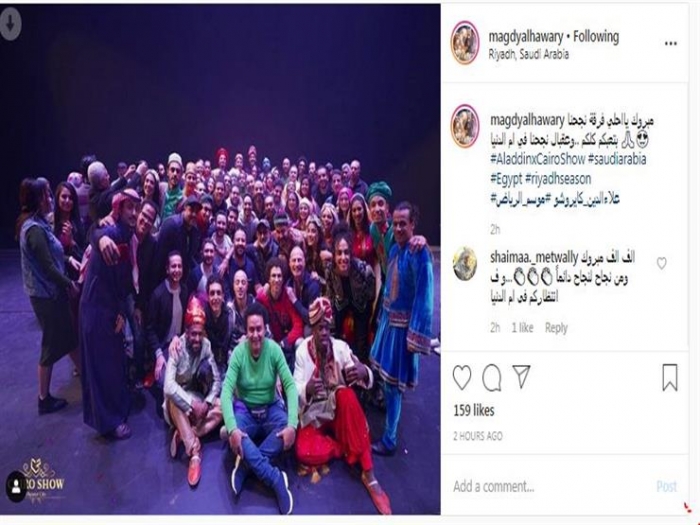The width and height of the screenshot is (700, 525).
Task: Open the comment bubble icon
Action: click(x=492, y=378)
